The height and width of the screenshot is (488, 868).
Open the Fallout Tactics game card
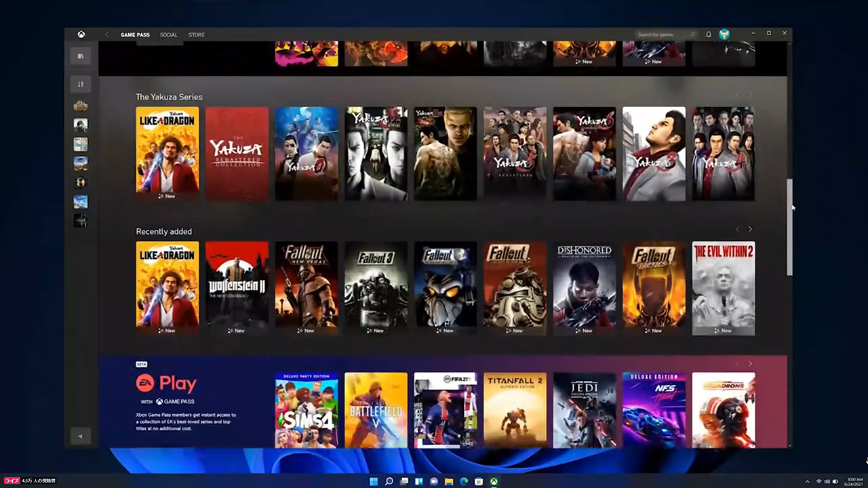(654, 288)
